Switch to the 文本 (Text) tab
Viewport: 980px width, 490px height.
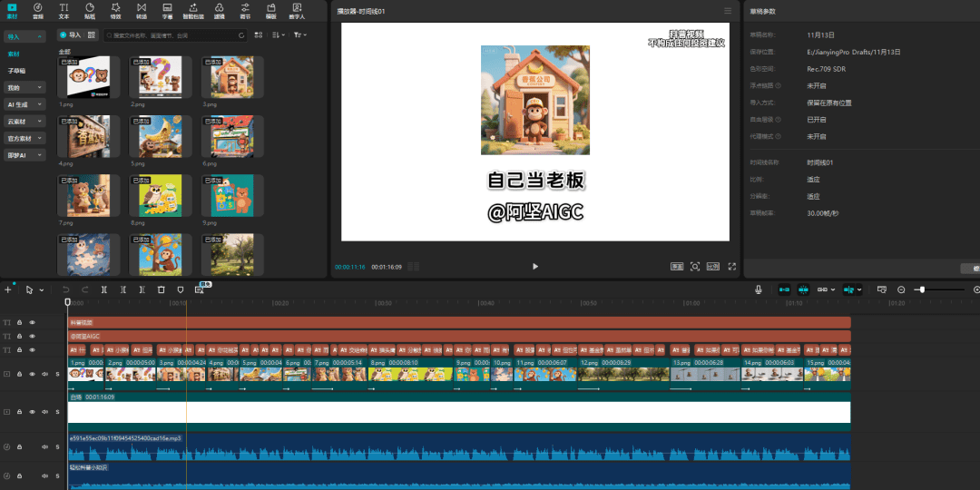64,10
